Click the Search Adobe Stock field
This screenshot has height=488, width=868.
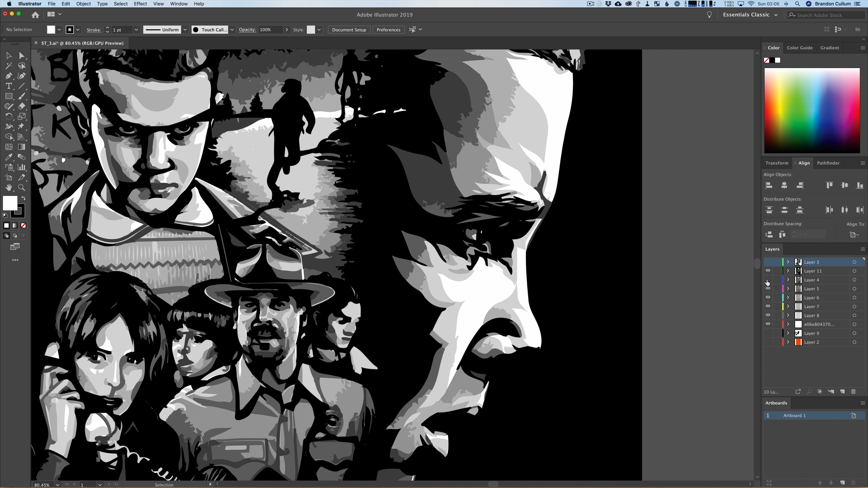[826, 15]
